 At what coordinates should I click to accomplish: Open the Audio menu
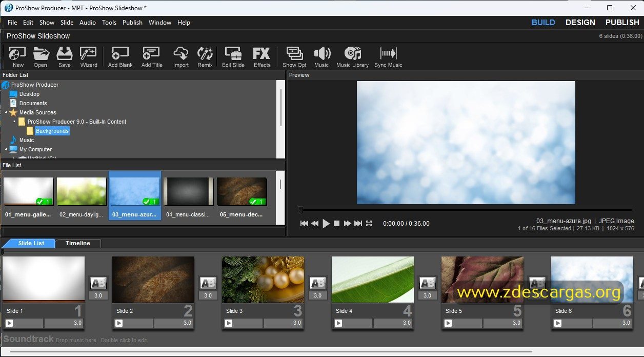coord(88,23)
